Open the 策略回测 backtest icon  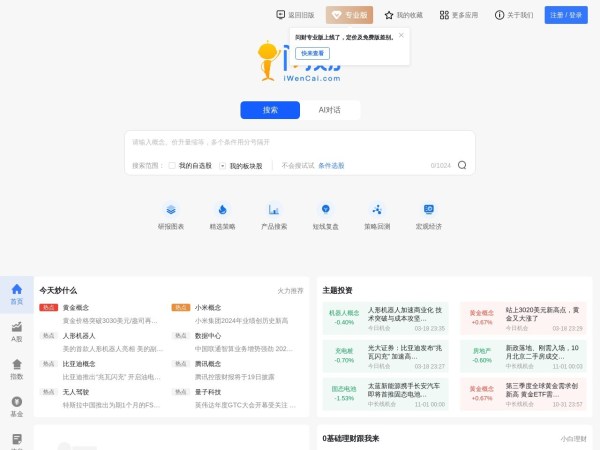pos(377,210)
